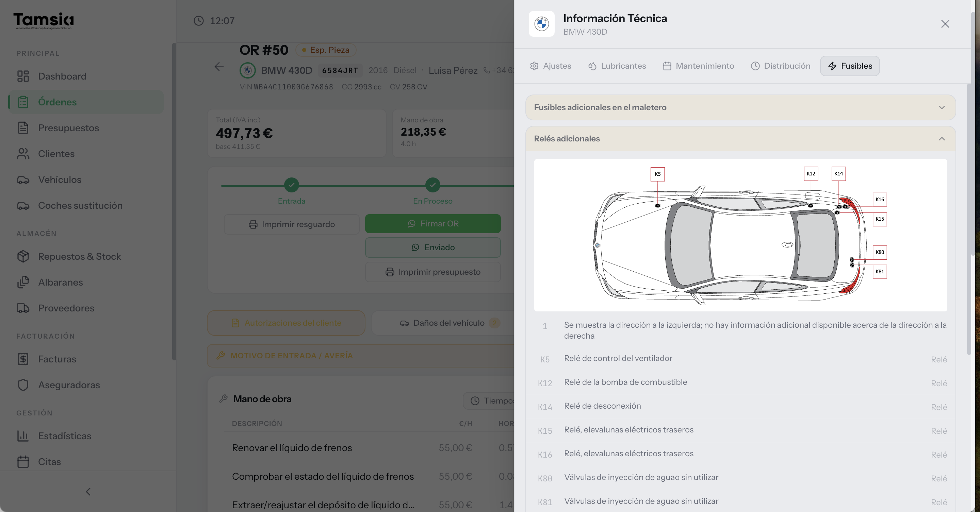Collapse the sidebar with the chevron
The image size is (980, 512).
(x=88, y=492)
